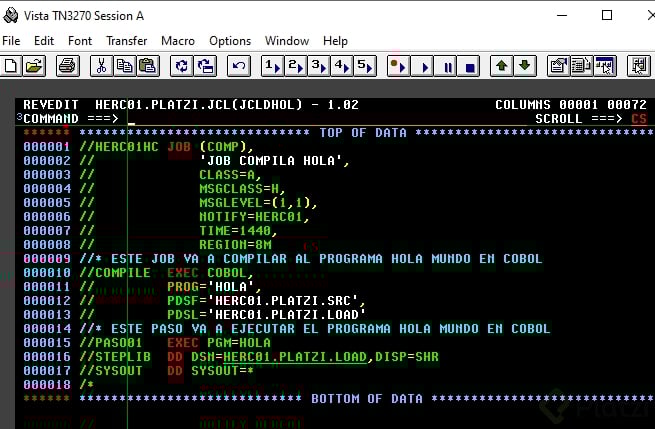This screenshot has height=429, width=655.
Task: Open the Font menu
Action: point(80,41)
